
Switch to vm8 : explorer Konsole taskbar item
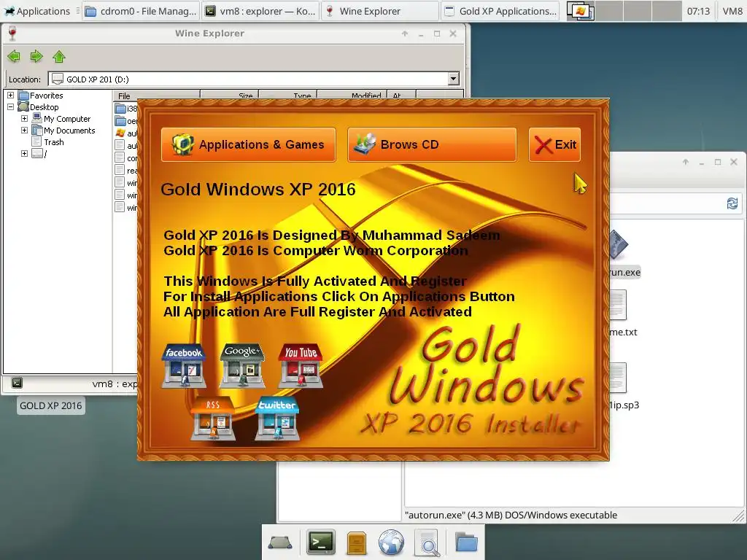(260, 11)
